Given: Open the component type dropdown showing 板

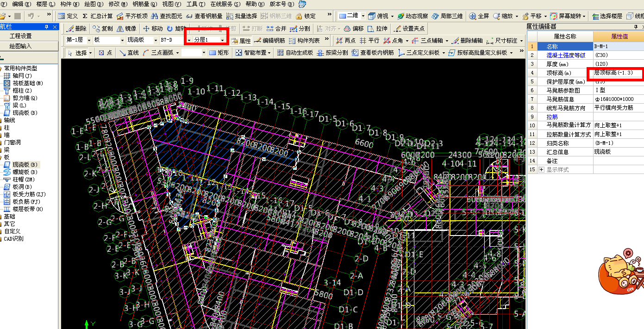Looking at the screenshot, I should [108, 40].
